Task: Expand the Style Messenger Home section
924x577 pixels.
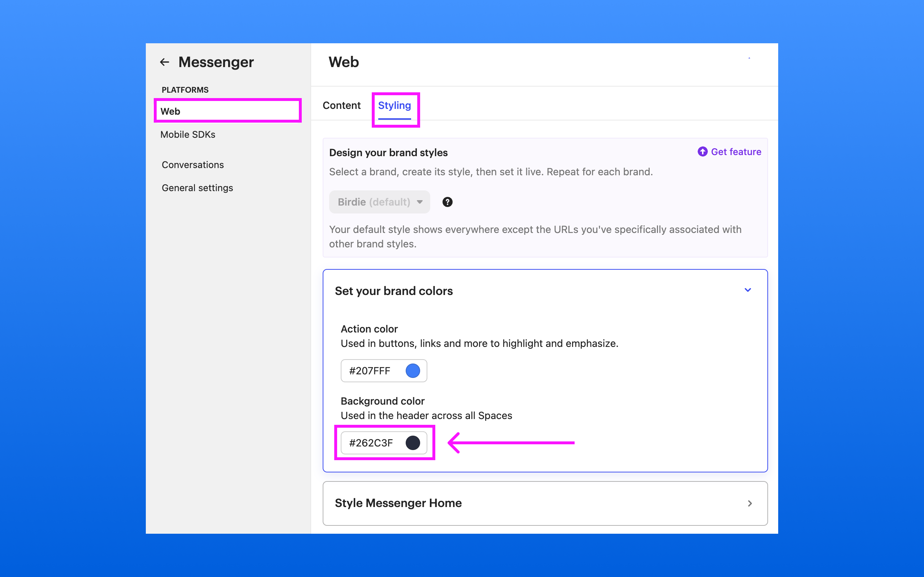Action: 750,503
